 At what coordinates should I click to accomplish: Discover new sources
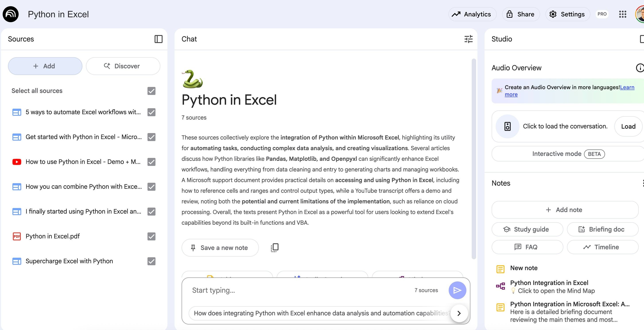tap(123, 66)
